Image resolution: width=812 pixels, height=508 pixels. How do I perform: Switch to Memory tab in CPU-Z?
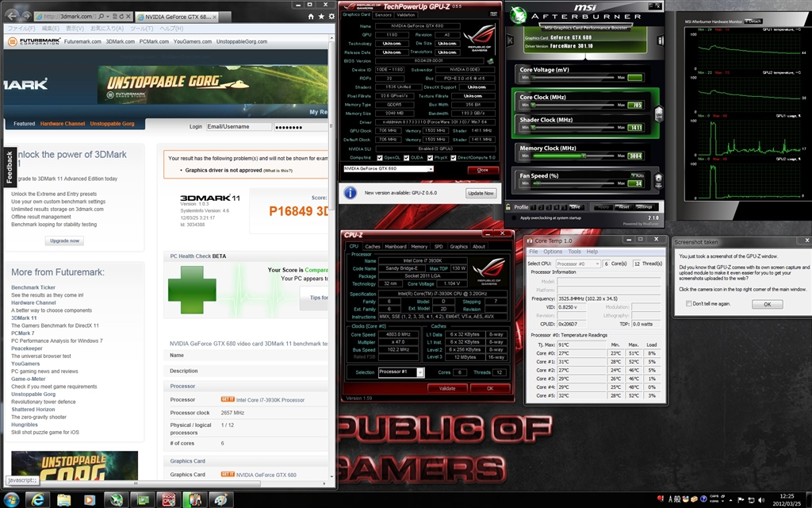[x=419, y=247]
